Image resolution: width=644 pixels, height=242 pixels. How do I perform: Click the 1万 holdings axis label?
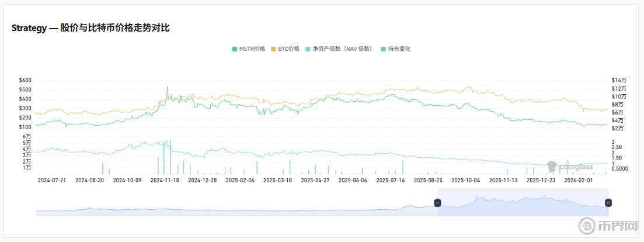click(x=27, y=168)
